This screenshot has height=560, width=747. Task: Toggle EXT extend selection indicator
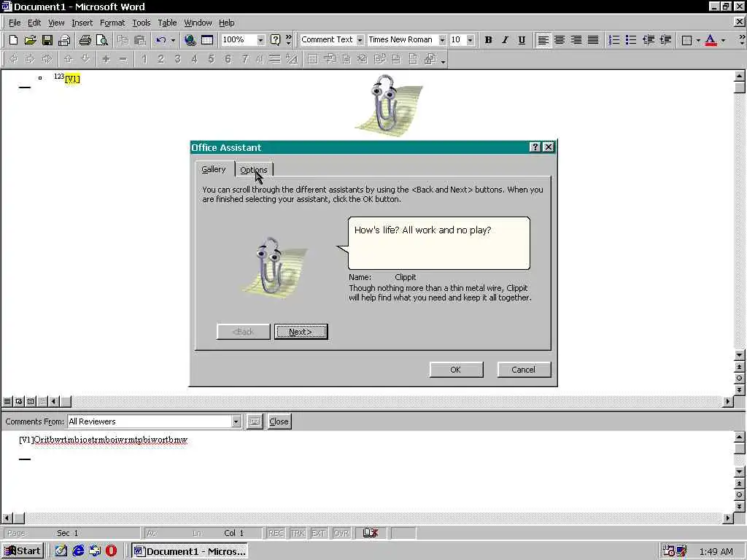click(318, 533)
